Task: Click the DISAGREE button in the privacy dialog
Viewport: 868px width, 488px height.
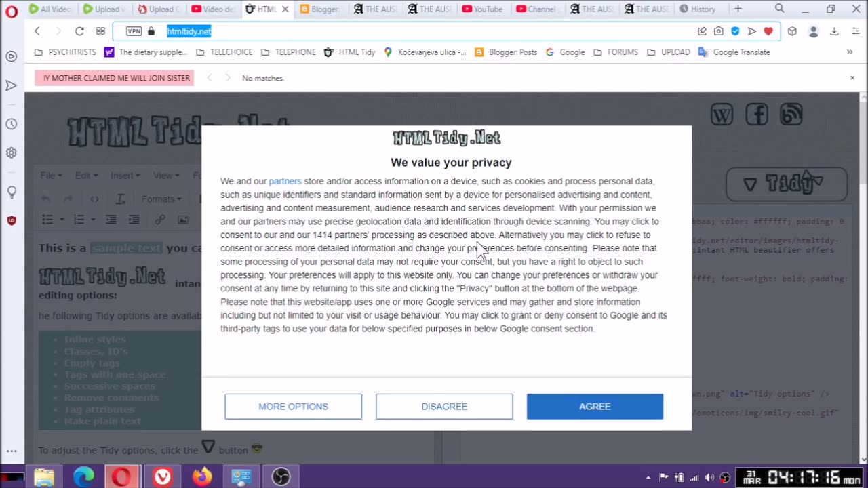Action: point(444,406)
